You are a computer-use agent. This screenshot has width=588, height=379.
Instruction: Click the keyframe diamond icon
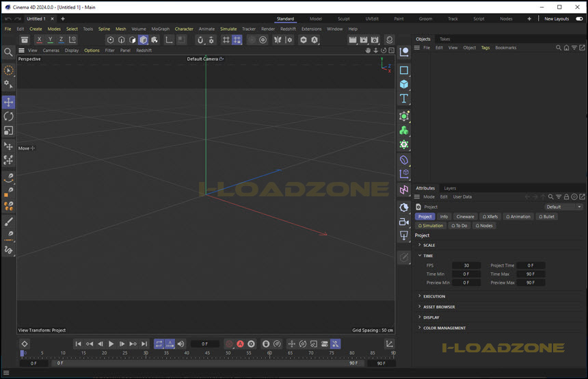pyautogui.click(x=25, y=343)
